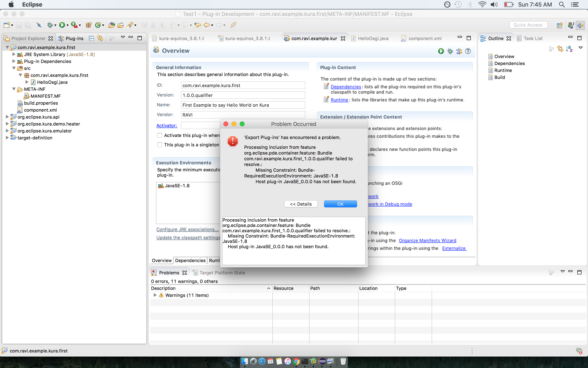
Task: Click Link with Editor icon in Outline
Action: (x=560, y=49)
